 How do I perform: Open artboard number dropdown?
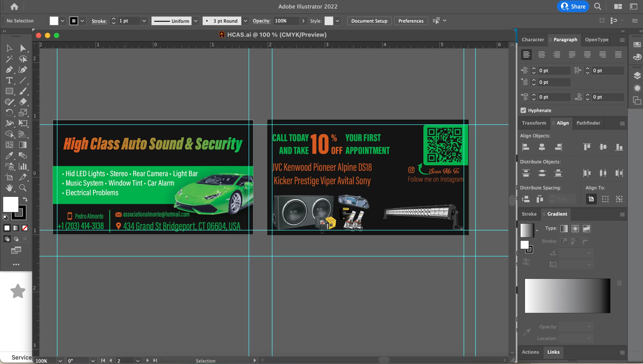coord(138,361)
